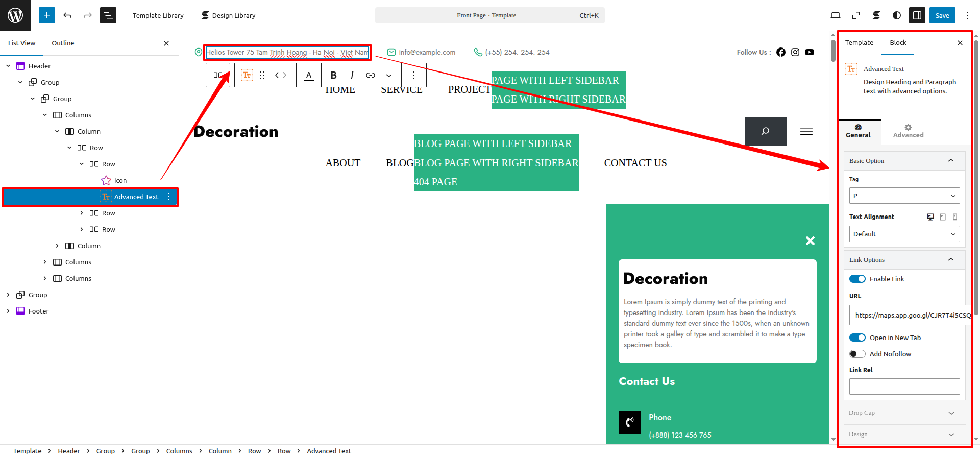The image size is (980, 457).
Task: Click the Instagram icon in header
Action: 795,52
